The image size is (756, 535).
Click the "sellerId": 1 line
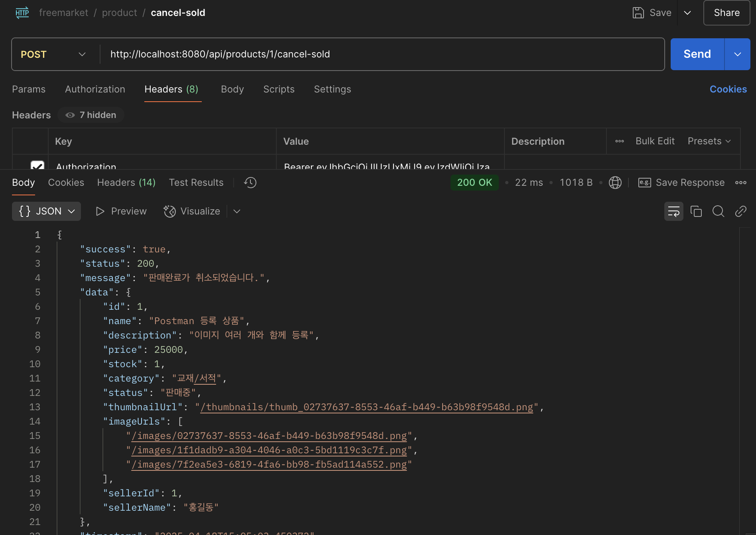pyautogui.click(x=142, y=493)
